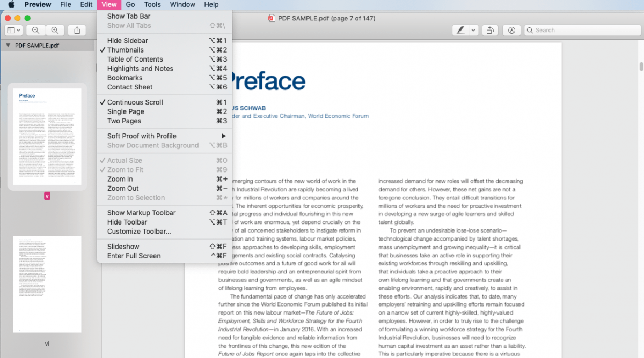Screen dimensions: 644x358
Task: Click the Markup toolbar icon
Action: point(511,31)
